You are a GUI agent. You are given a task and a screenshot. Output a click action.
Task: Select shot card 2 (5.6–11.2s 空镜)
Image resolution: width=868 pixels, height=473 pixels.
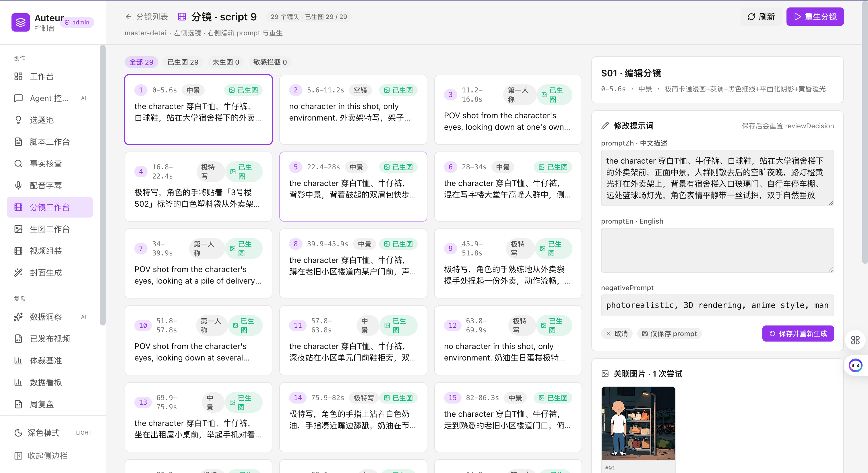tap(353, 110)
